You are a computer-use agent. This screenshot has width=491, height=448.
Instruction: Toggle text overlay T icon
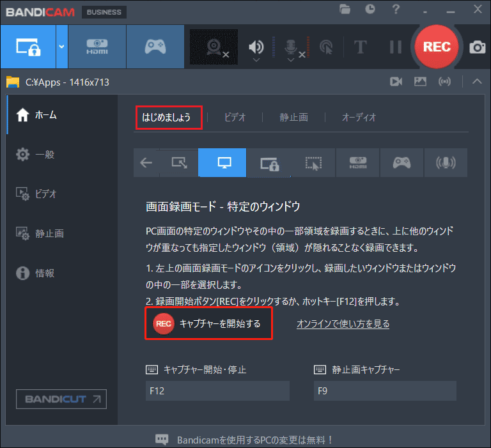point(360,47)
